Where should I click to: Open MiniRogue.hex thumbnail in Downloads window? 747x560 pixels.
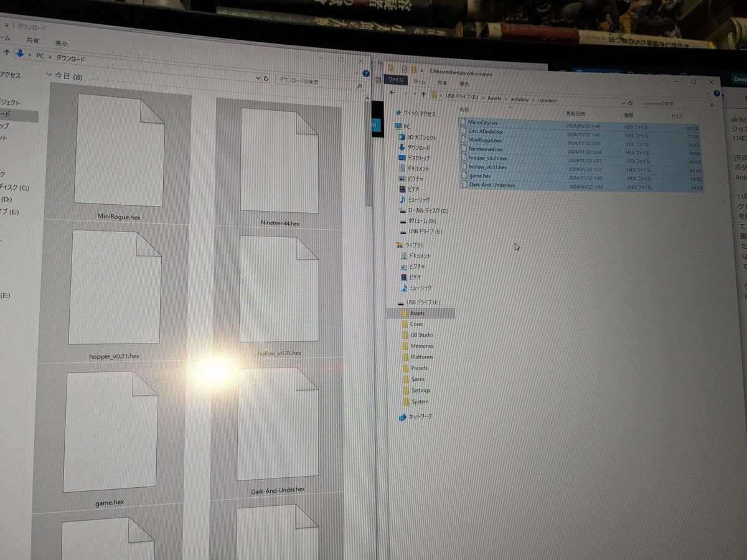pyautogui.click(x=119, y=150)
